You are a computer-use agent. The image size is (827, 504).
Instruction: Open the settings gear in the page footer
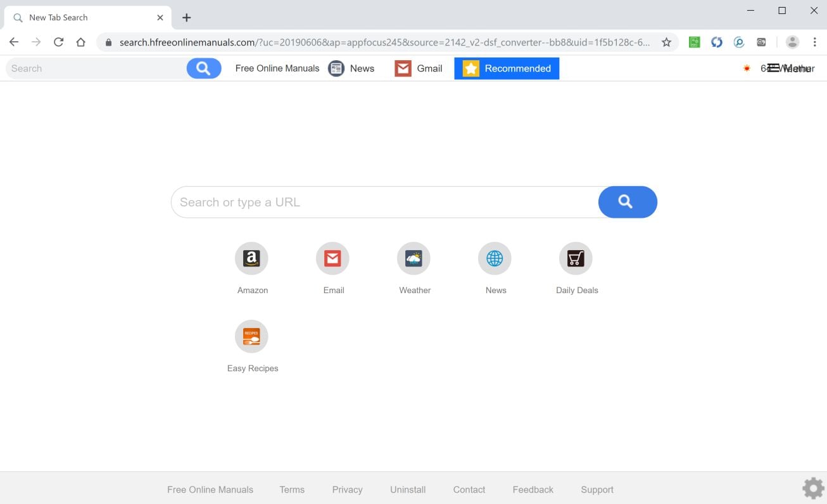[x=813, y=488]
